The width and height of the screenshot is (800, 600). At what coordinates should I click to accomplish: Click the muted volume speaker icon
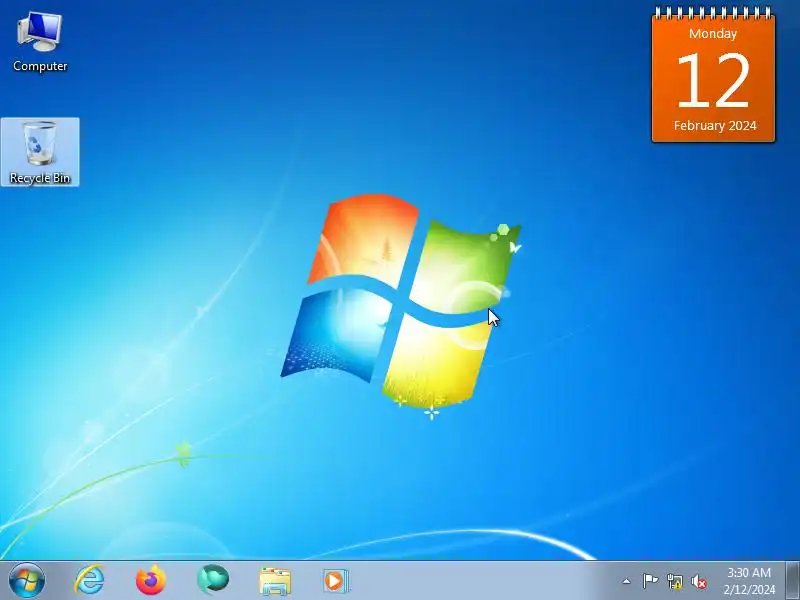tap(698, 581)
